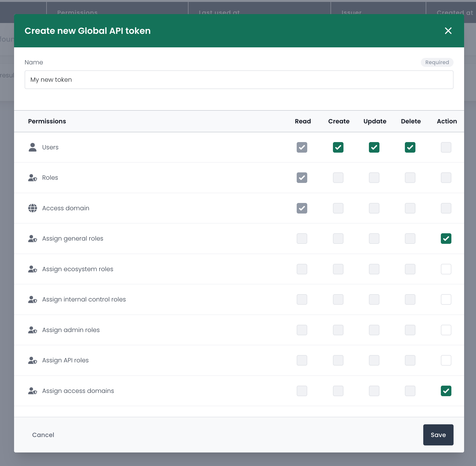Click the Assign API roles icon
Image resolution: width=476 pixels, height=466 pixels.
click(x=32, y=360)
